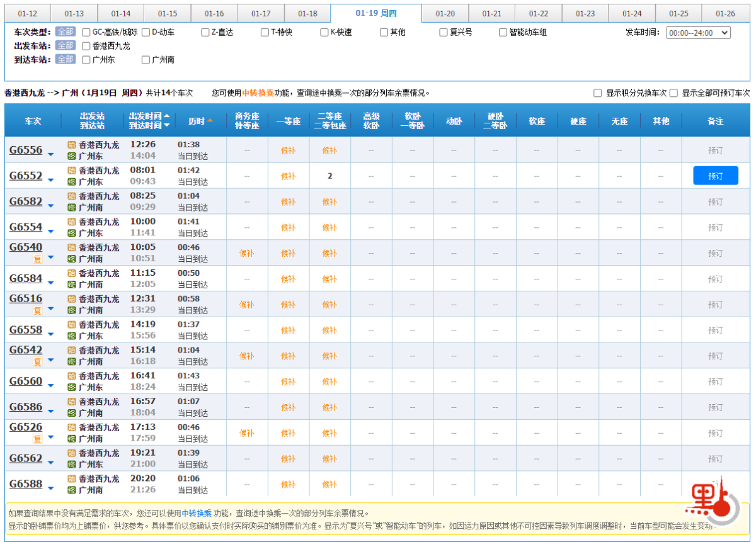This screenshot has height=542, width=756.
Task: Check the 香港西九龙 departure station box
Action: (86, 46)
